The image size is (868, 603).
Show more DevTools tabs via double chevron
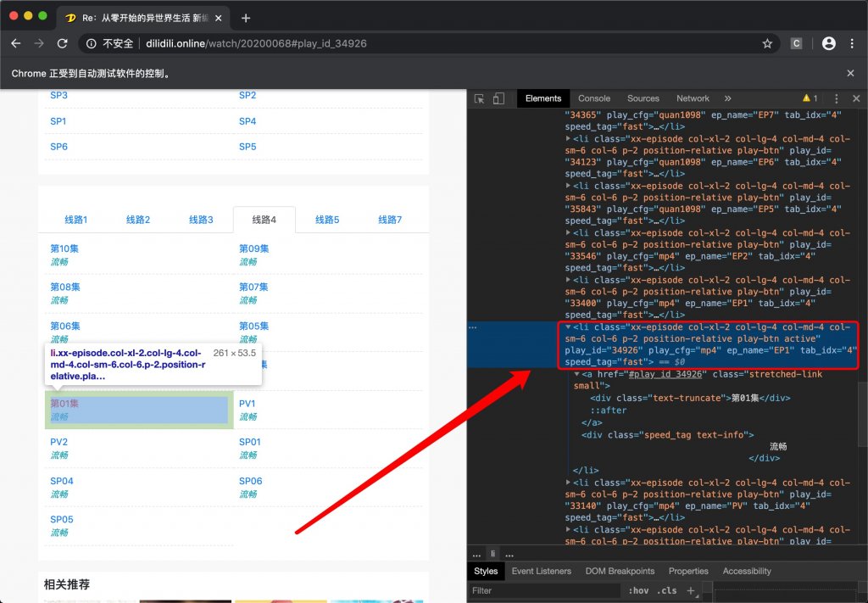(727, 98)
